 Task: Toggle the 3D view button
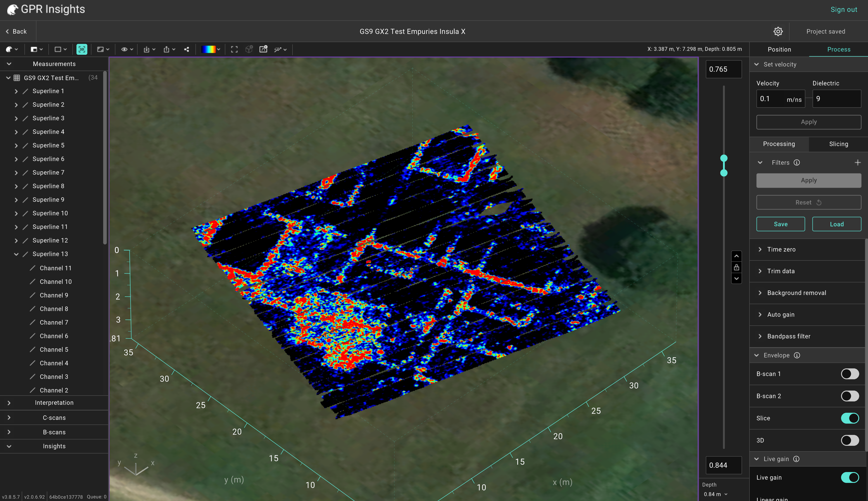click(82, 49)
